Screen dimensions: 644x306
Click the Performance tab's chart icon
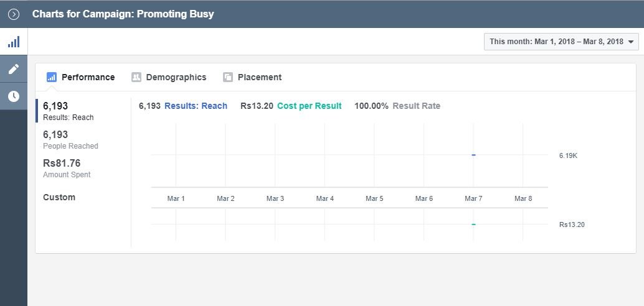[x=52, y=77]
